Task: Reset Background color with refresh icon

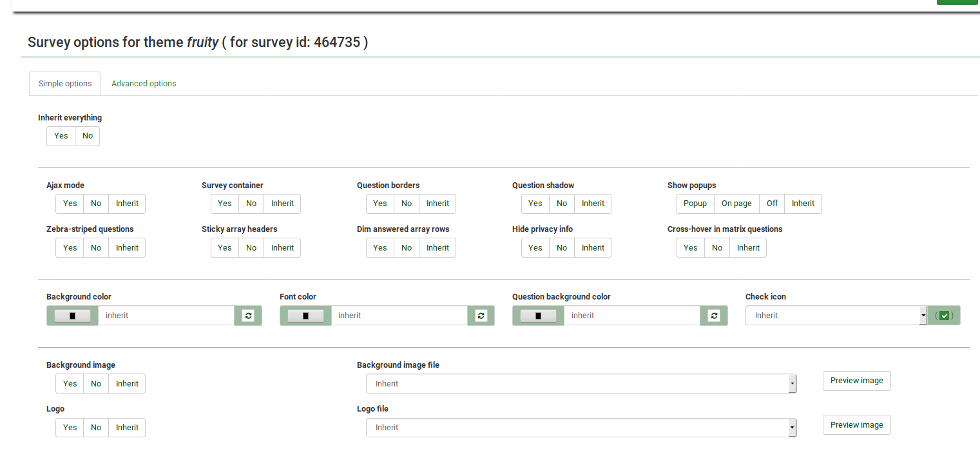Action: 248,316
